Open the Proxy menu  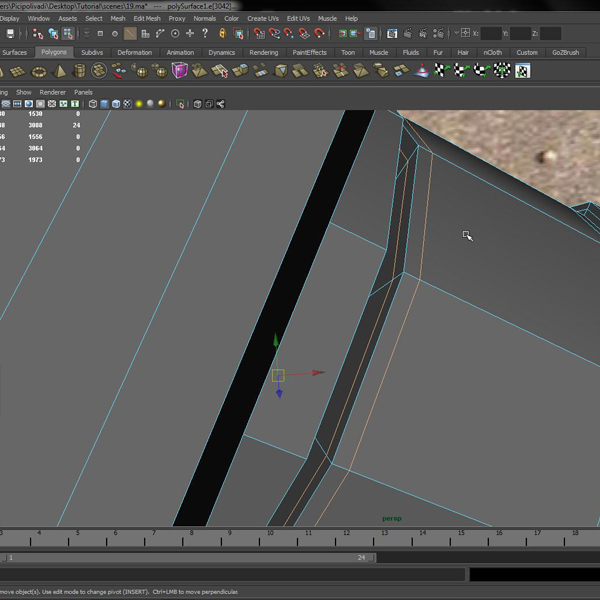point(177,18)
